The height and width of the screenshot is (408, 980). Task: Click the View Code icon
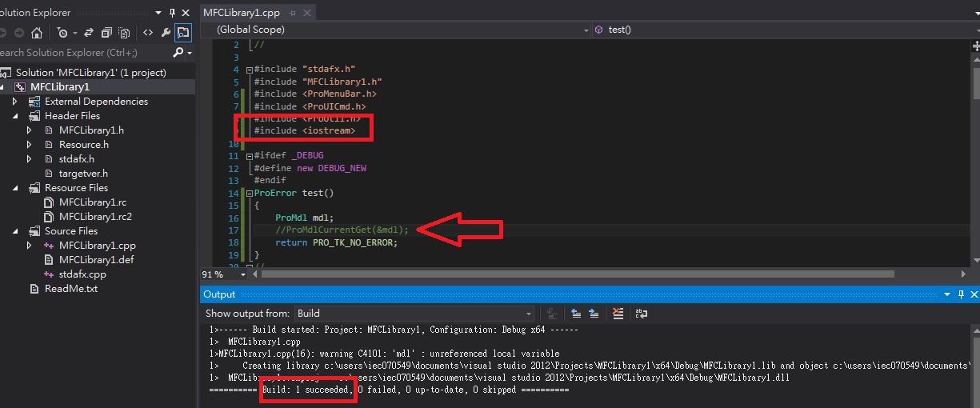(148, 33)
